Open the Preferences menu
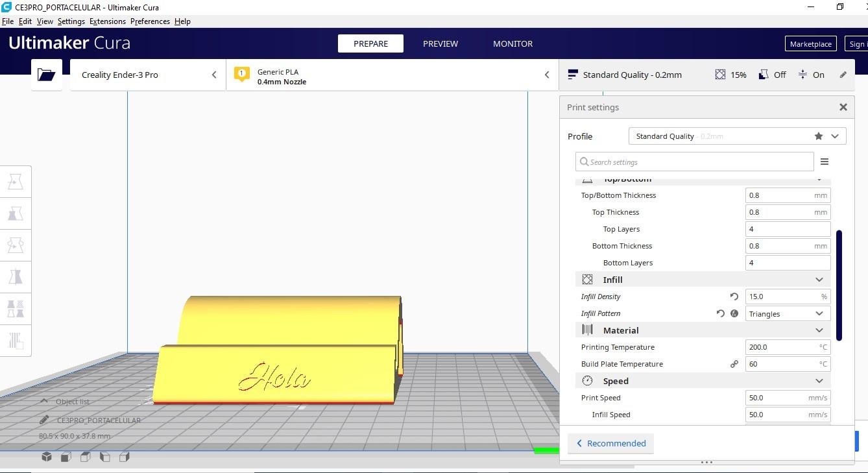Image resolution: width=868 pixels, height=473 pixels. coord(150,21)
